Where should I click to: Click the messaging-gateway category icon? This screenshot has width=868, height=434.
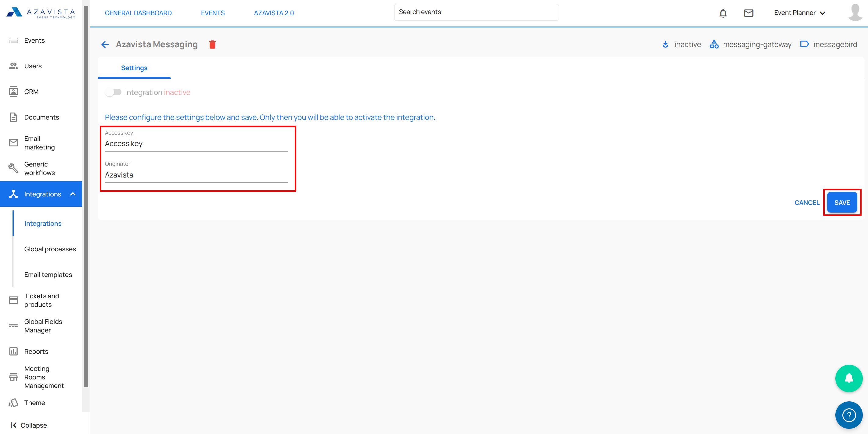point(714,45)
